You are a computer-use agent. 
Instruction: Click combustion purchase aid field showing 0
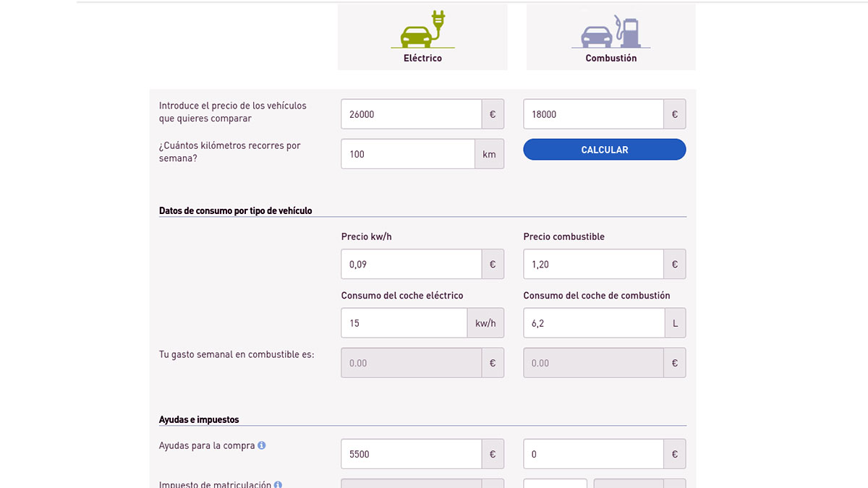click(x=593, y=454)
